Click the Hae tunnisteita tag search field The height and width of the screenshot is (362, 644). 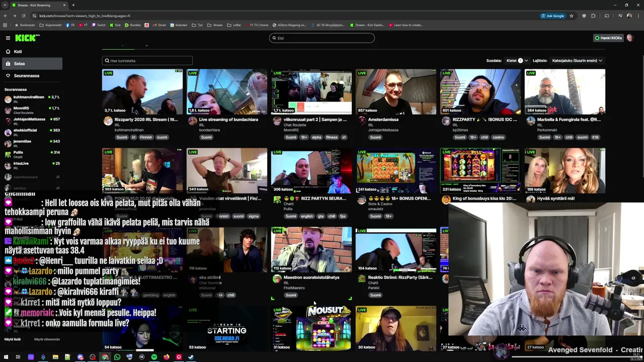[147, 60]
